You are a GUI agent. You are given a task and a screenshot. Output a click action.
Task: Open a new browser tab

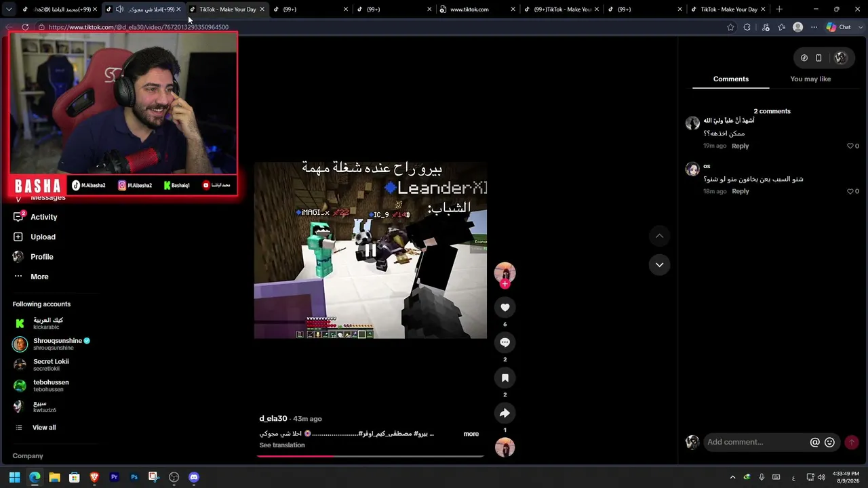[x=779, y=9]
